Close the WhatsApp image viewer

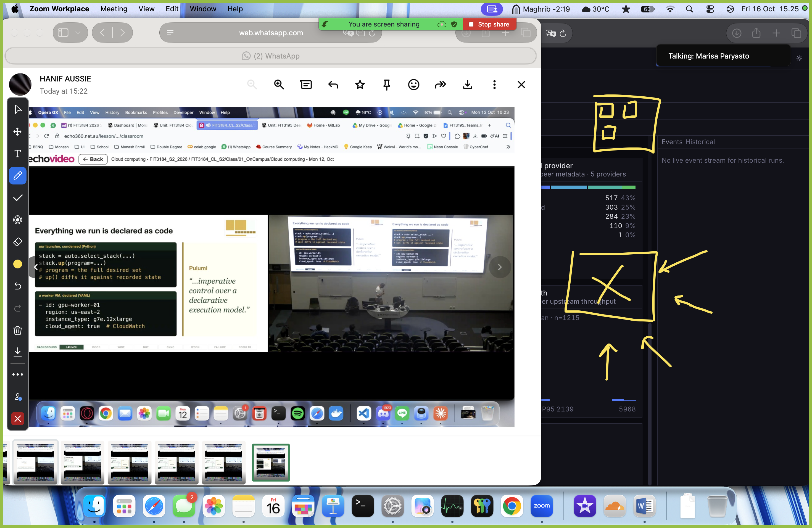(x=521, y=85)
